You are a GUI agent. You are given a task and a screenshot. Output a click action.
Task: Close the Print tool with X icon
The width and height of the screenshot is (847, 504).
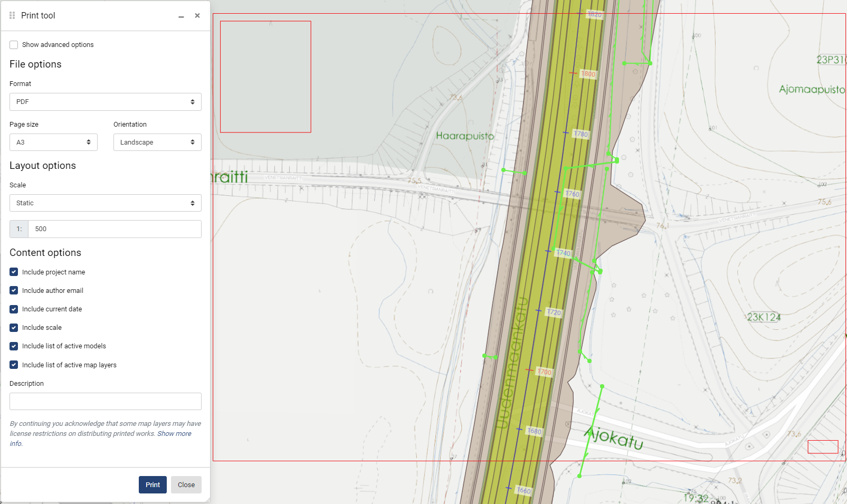coord(197,16)
